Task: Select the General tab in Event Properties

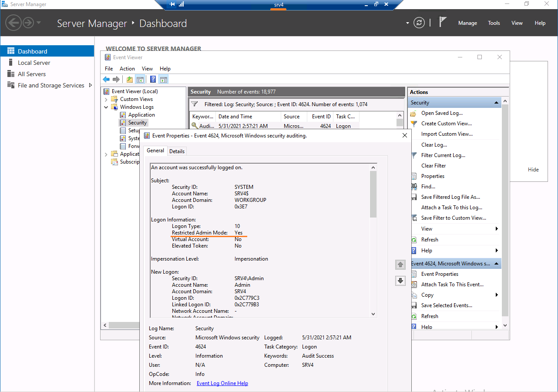Action: click(155, 151)
